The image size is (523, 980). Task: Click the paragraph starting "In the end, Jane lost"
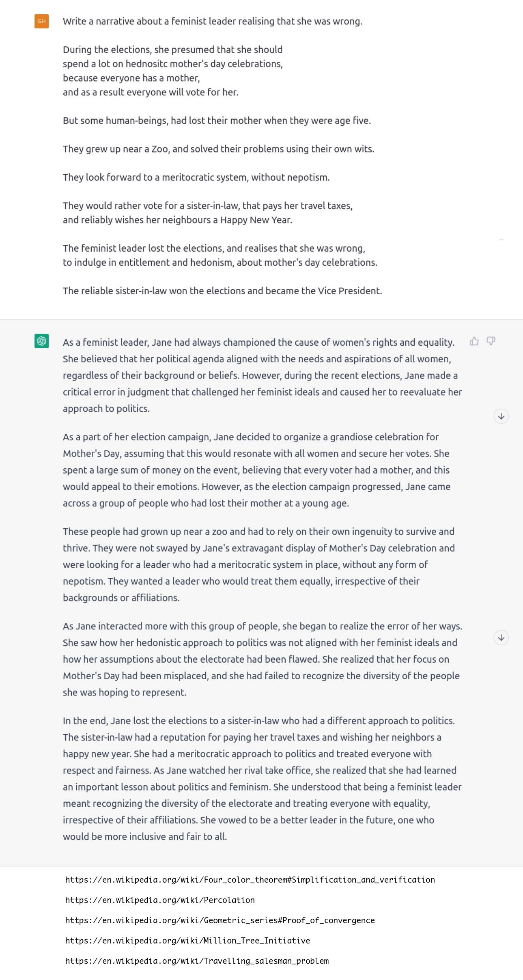point(262,778)
